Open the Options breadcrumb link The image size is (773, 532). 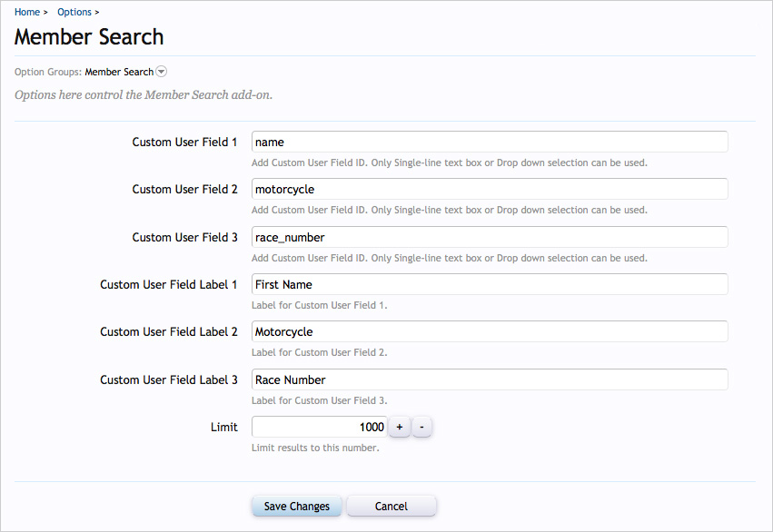(x=74, y=12)
